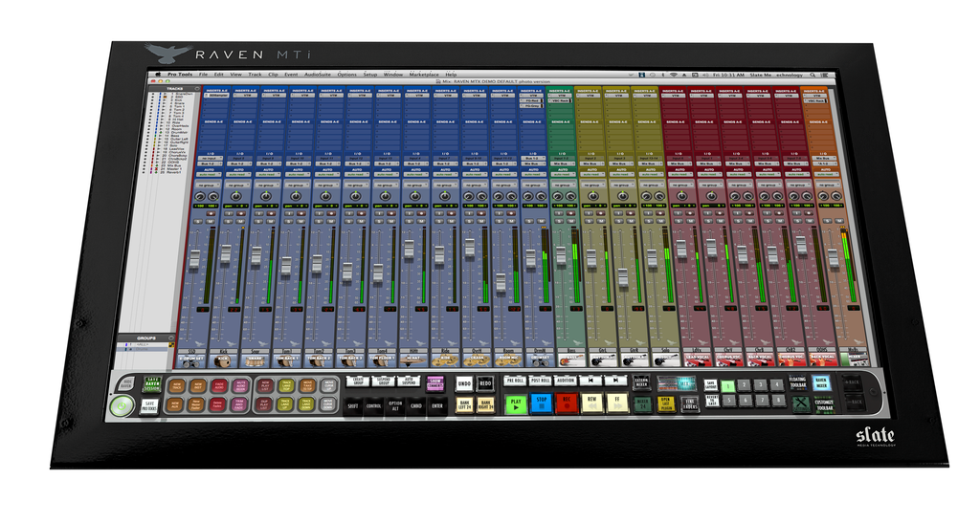Click the Create Group button
This screenshot has width=980, height=523.
358,381
